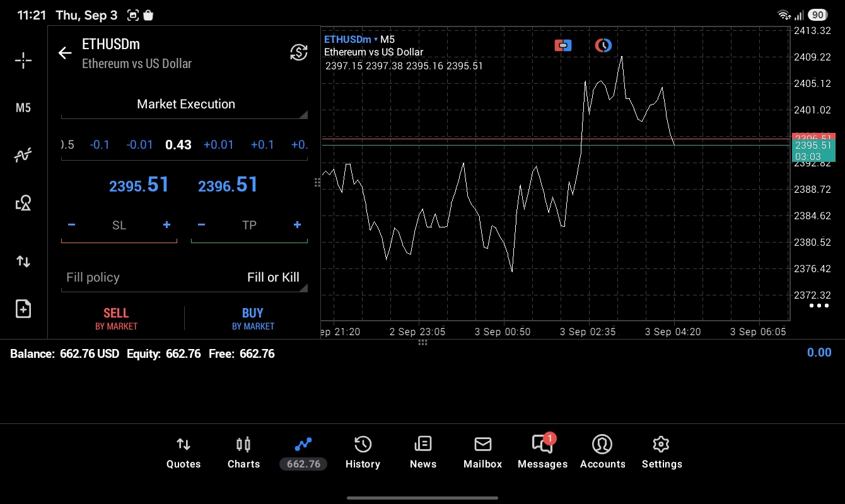Decrease the TP take profit value
Viewport: 845px width, 504px height.
tap(202, 225)
